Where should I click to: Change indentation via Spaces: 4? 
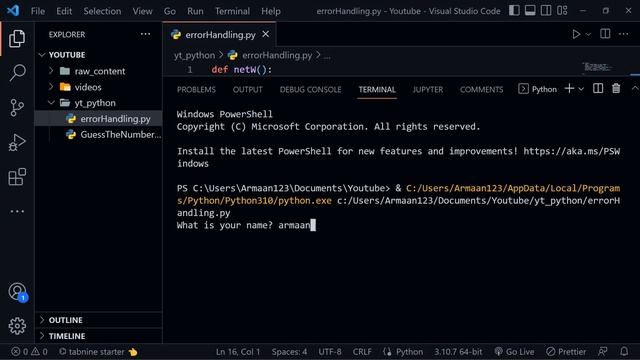[x=289, y=351]
